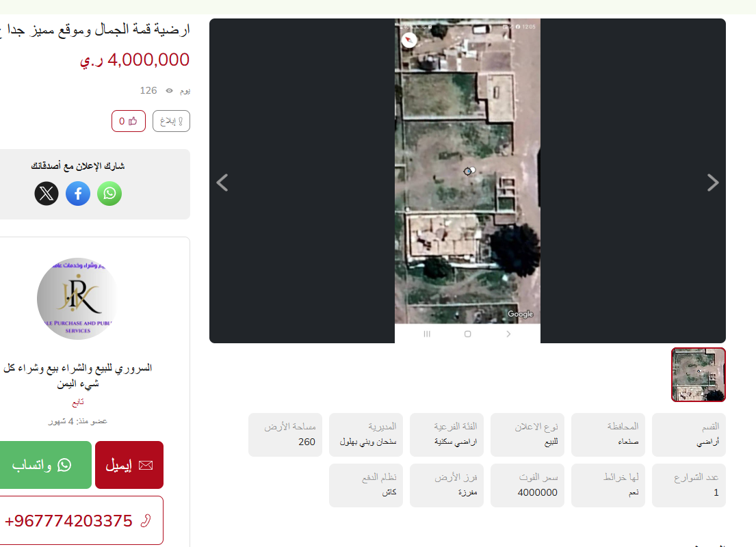Open the seller name السروري للبيع والشراء
The image size is (756, 547).
click(77, 375)
